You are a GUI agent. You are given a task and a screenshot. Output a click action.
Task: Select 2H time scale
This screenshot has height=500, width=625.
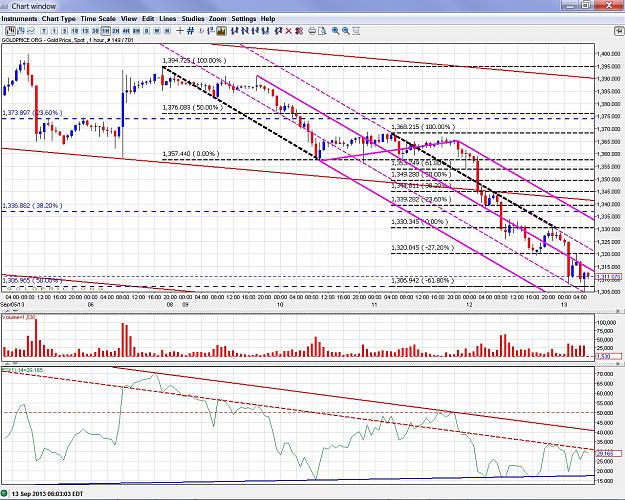tap(116, 31)
